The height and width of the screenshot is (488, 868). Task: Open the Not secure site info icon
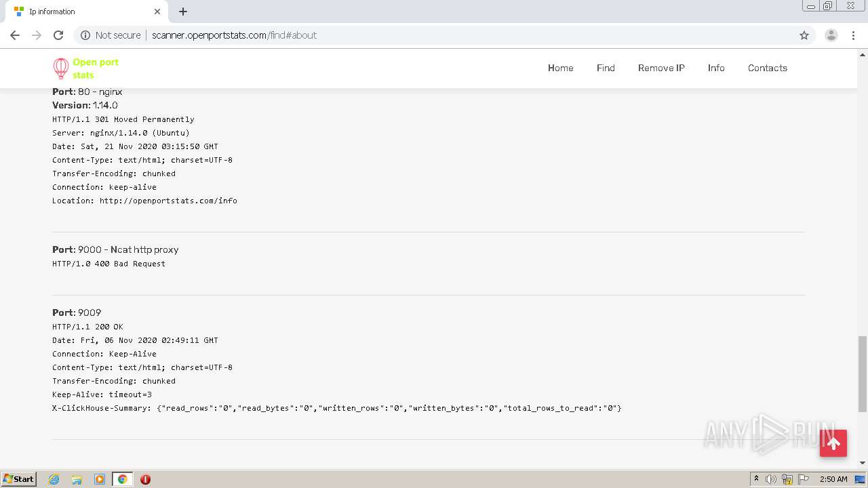pos(85,35)
